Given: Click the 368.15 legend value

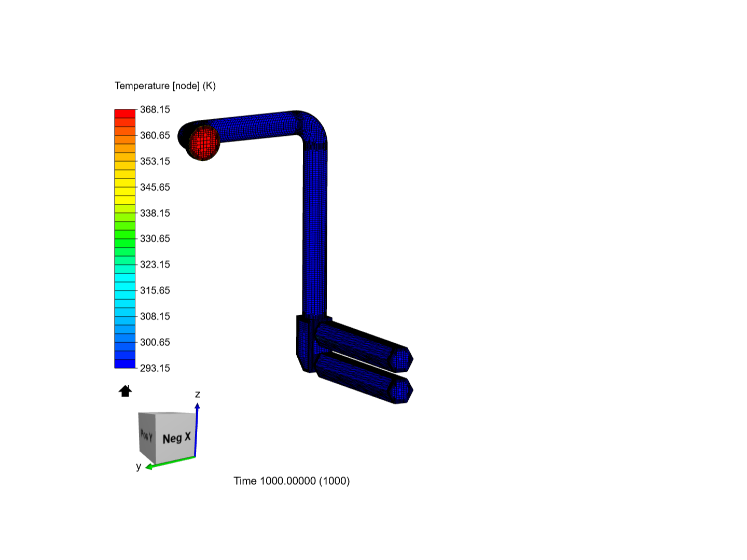Looking at the screenshot, I should (155, 109).
